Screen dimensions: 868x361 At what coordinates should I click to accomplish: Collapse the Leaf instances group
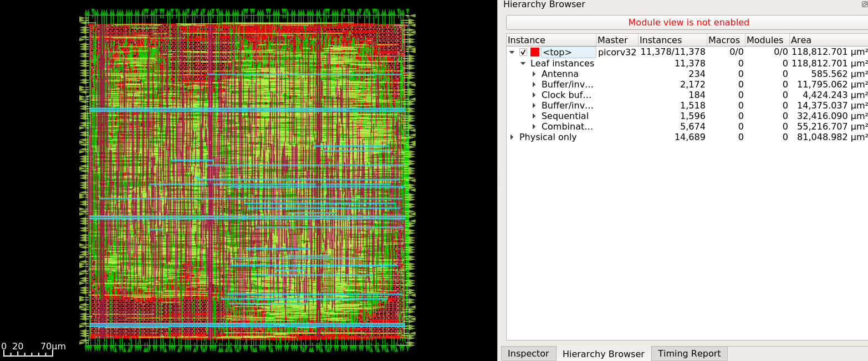(523, 64)
